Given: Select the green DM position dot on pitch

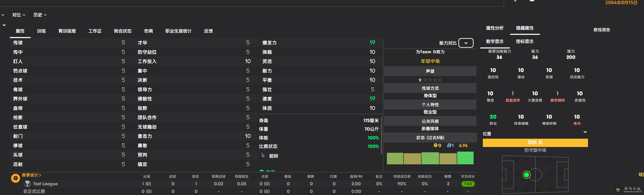Looking at the screenshot, I should pos(526,174).
